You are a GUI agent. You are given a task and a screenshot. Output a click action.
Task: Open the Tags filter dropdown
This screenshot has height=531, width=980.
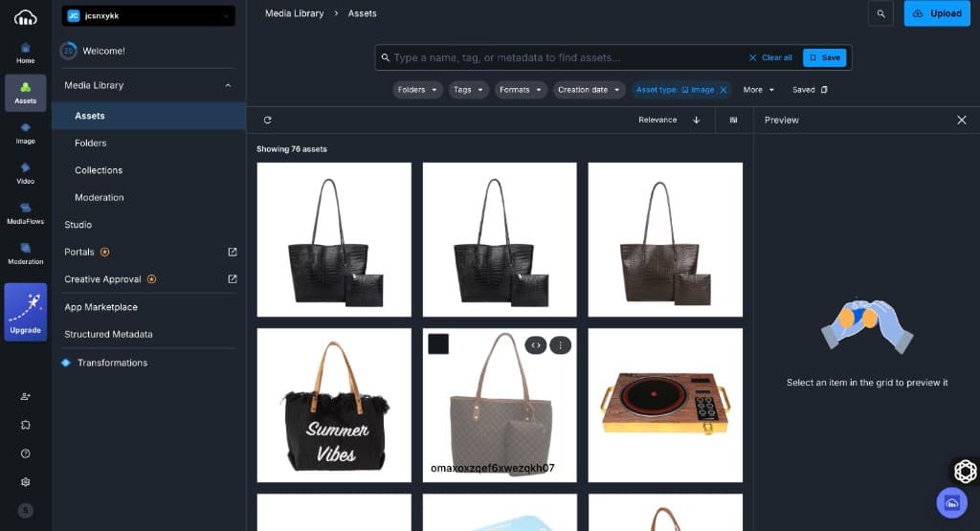468,90
